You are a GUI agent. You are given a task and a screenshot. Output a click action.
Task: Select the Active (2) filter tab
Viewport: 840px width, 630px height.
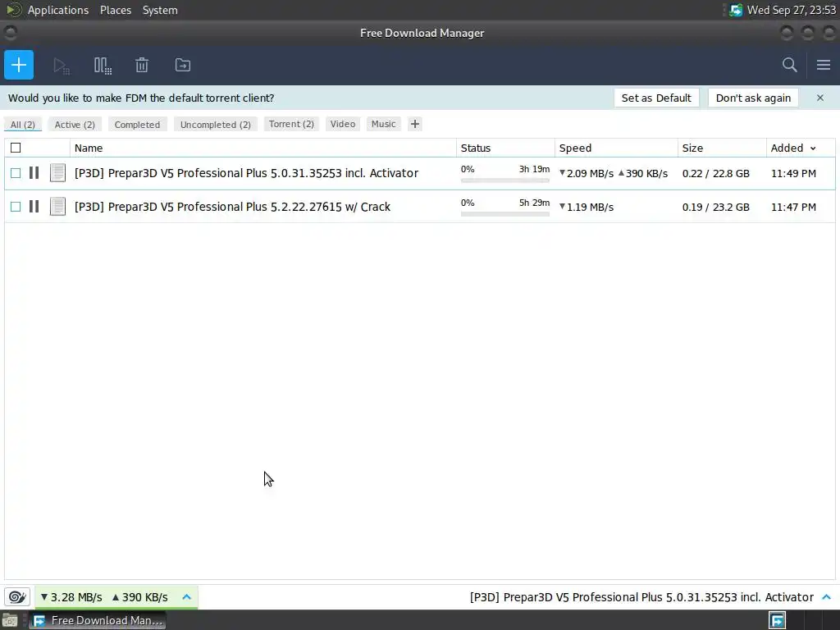75,125
